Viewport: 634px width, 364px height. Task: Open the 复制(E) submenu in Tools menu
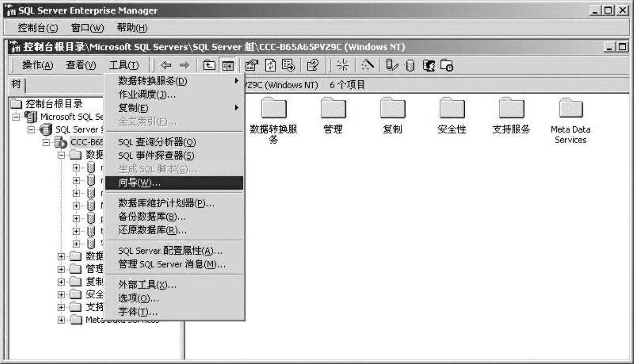pyautogui.click(x=174, y=108)
